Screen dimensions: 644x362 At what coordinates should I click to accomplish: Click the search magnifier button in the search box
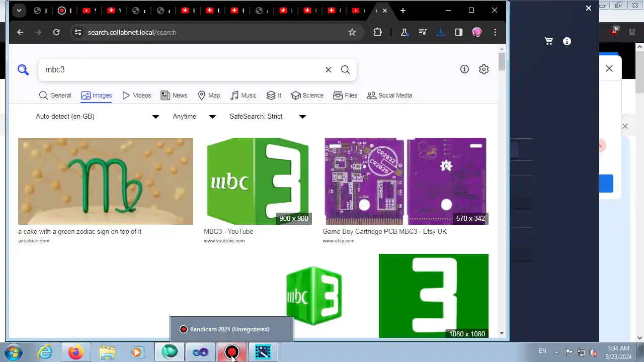pos(345,70)
